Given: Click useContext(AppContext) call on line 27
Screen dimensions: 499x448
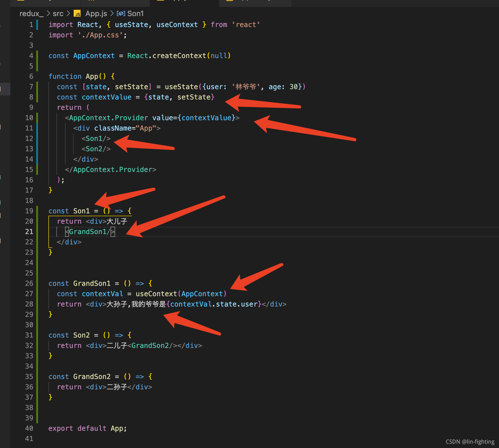Looking at the screenshot, I should click(x=181, y=294).
